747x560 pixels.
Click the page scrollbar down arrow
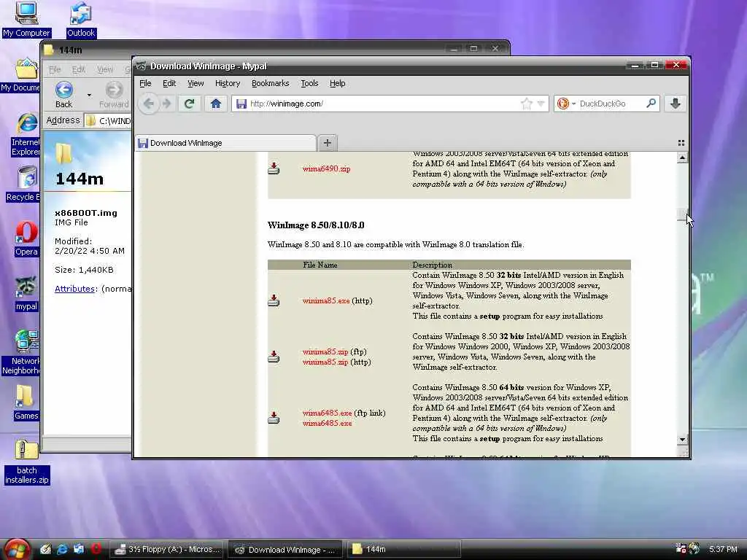(682, 440)
